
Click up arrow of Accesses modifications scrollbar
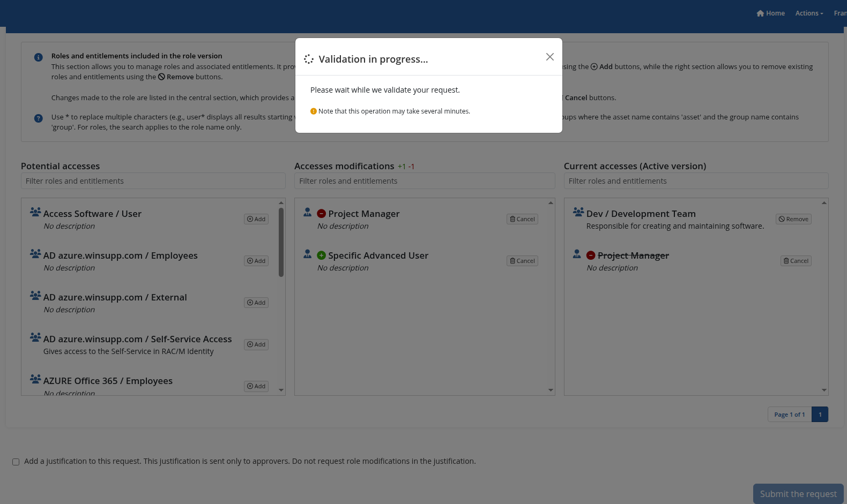tap(551, 202)
